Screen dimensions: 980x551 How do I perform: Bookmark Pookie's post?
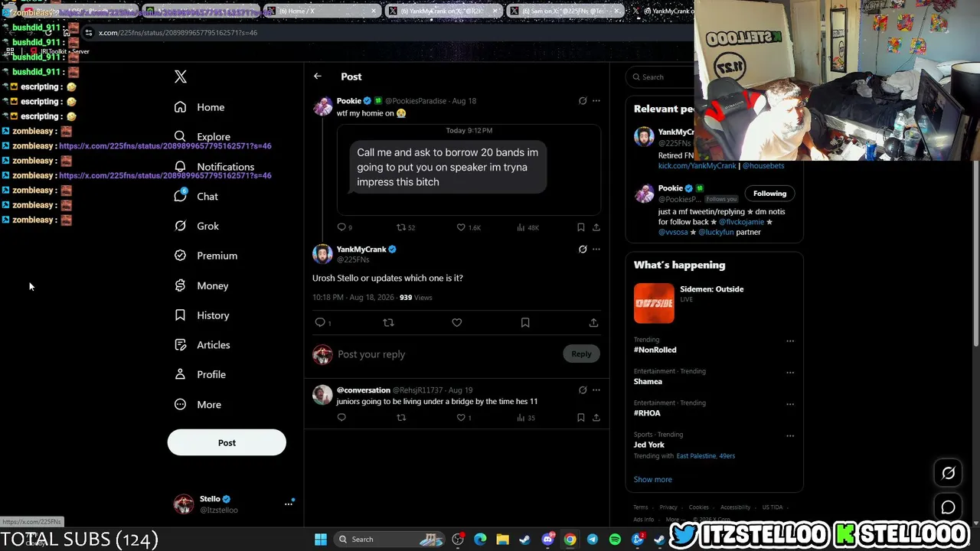click(x=581, y=227)
